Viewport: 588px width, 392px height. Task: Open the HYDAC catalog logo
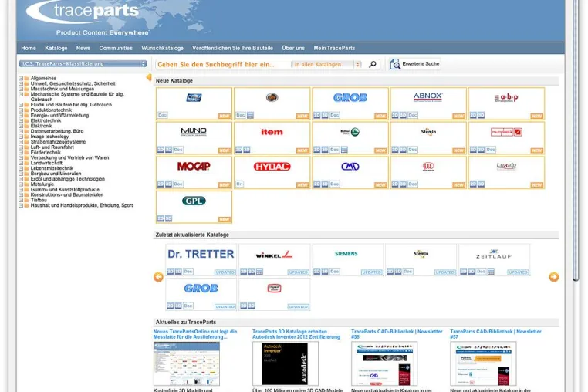[x=272, y=166]
